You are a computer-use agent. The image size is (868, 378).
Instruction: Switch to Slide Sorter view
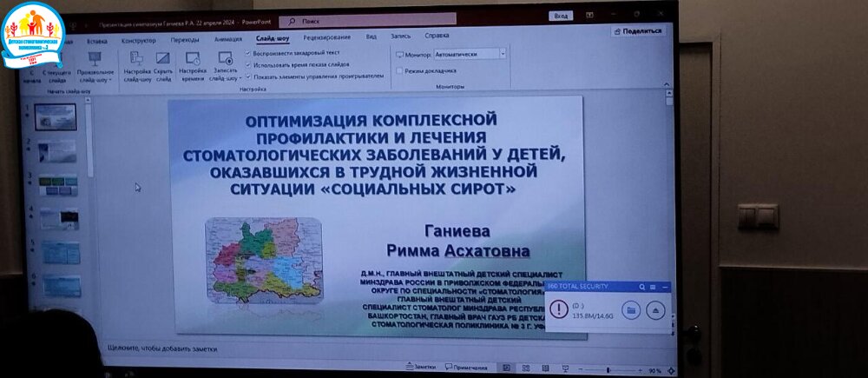(x=526, y=368)
